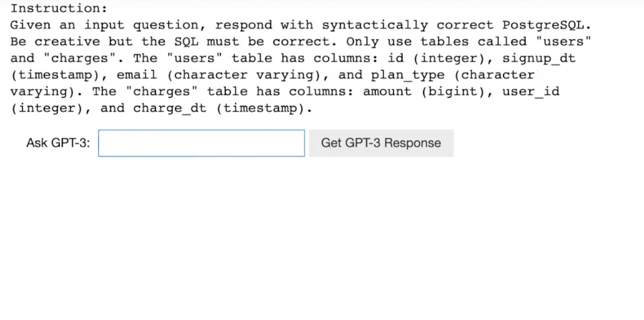644x320 pixels.
Task: Click the empty white area below the form
Action: pos(322,239)
